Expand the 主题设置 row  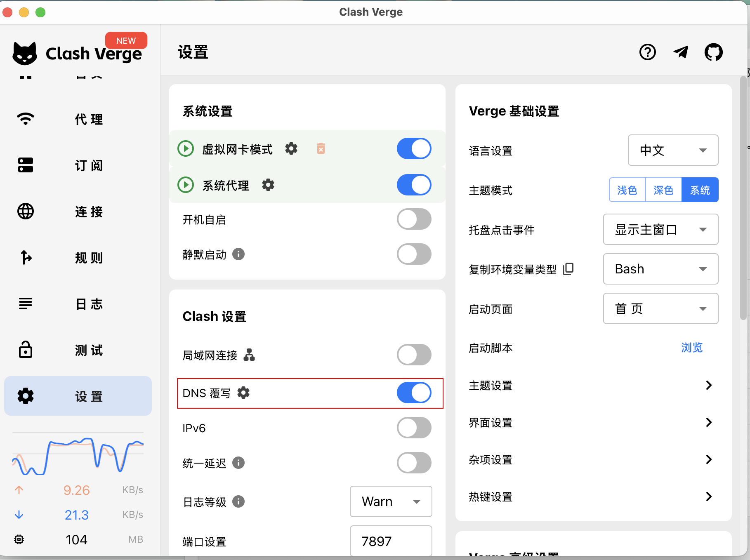click(593, 385)
